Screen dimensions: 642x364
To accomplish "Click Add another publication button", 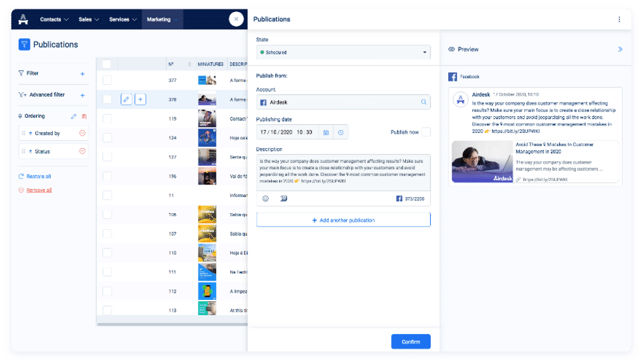I will tap(343, 220).
